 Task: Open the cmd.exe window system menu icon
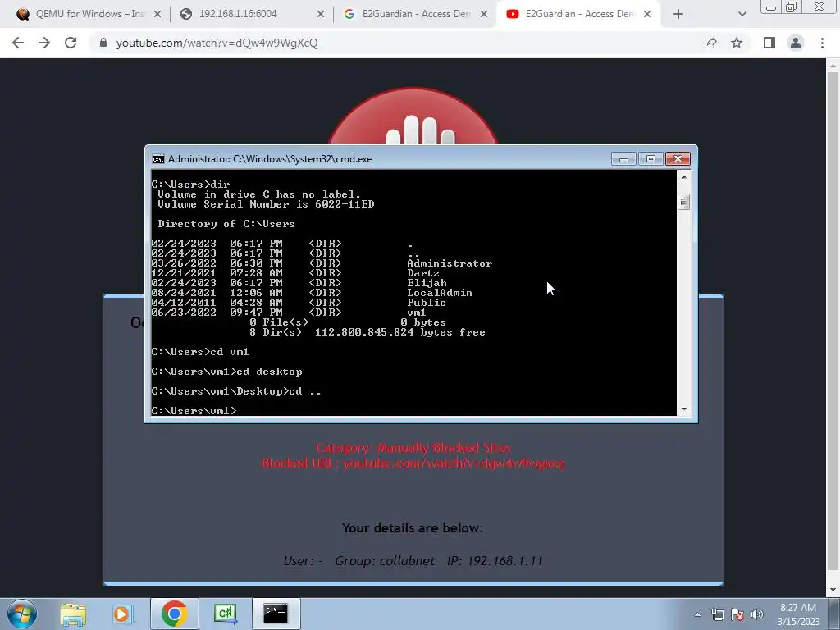click(158, 159)
